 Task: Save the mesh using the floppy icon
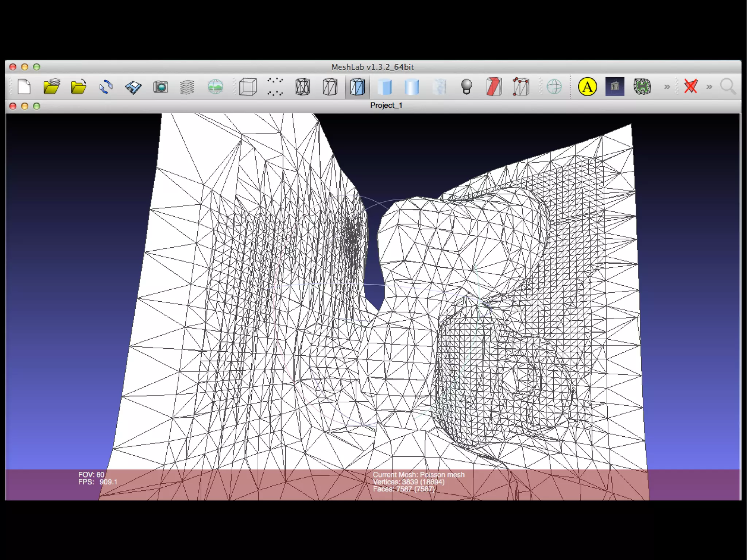point(133,87)
